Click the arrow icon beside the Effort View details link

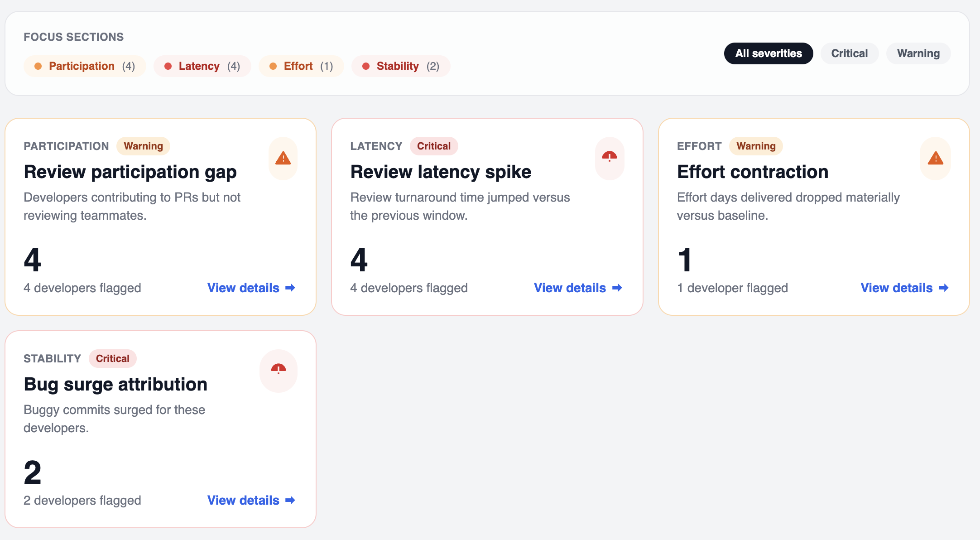[x=944, y=288]
